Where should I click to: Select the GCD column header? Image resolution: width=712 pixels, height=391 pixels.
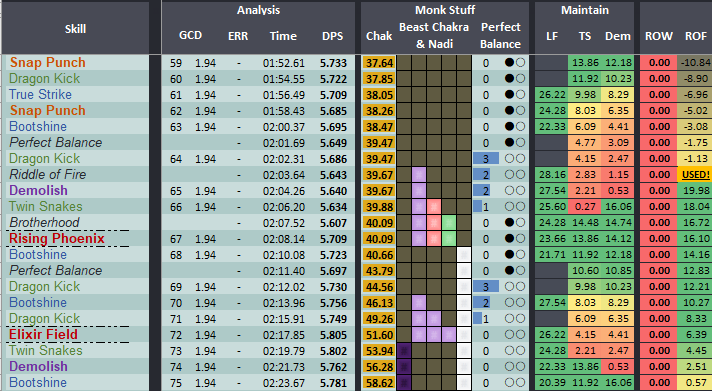pyautogui.click(x=190, y=35)
